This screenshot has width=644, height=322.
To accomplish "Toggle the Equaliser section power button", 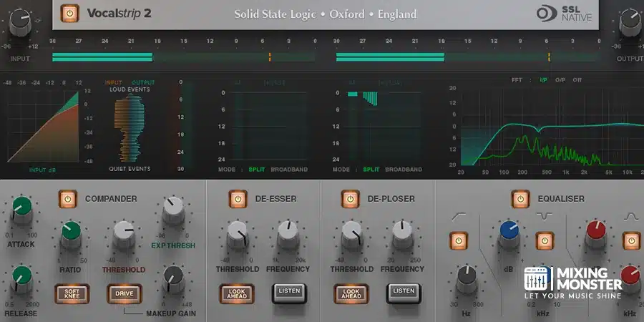I will tap(520, 199).
